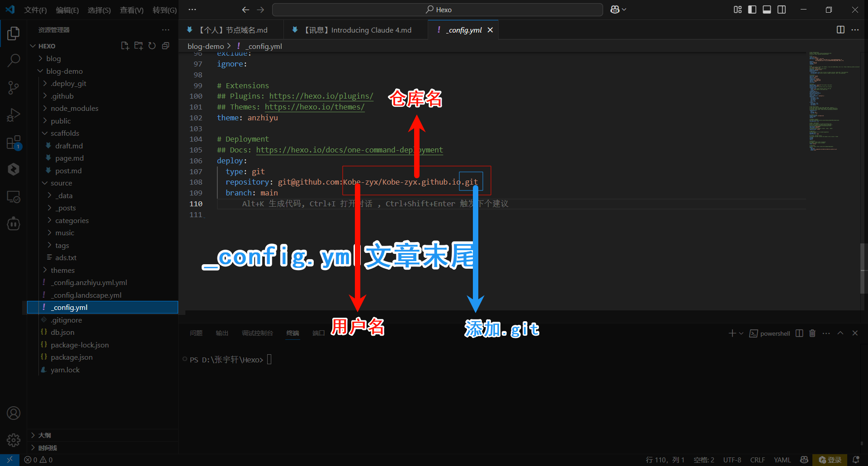Go forward in navigation history

point(260,10)
